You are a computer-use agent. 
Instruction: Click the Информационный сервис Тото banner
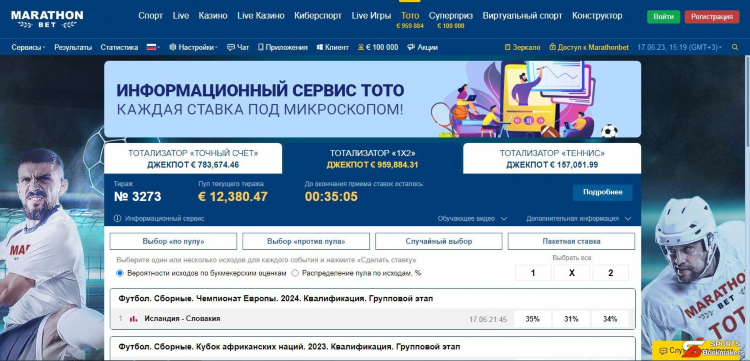point(373,99)
